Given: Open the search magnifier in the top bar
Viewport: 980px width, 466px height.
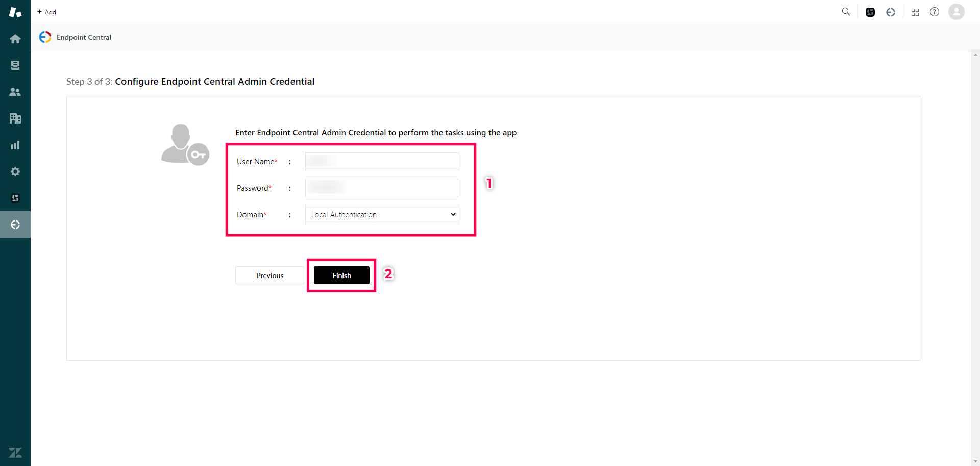Looking at the screenshot, I should tap(846, 12).
